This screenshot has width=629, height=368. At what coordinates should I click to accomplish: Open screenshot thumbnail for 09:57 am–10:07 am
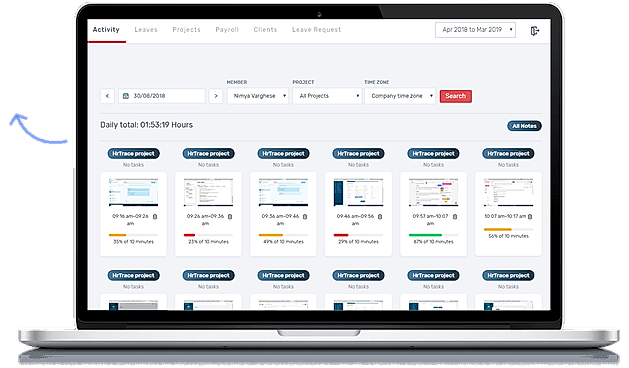click(x=434, y=193)
